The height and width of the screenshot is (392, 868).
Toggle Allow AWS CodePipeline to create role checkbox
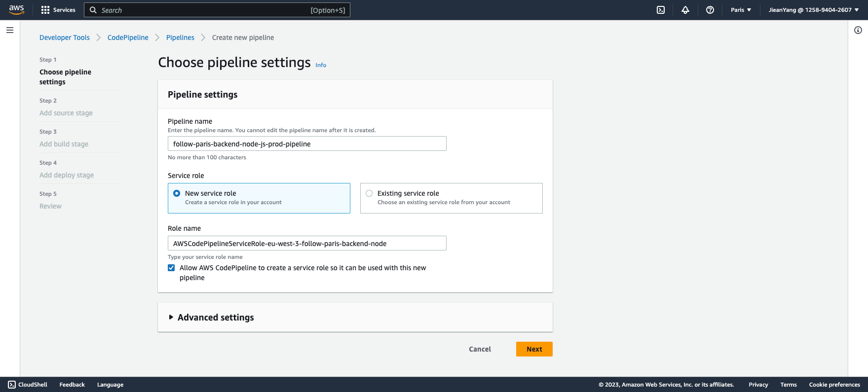tap(171, 268)
